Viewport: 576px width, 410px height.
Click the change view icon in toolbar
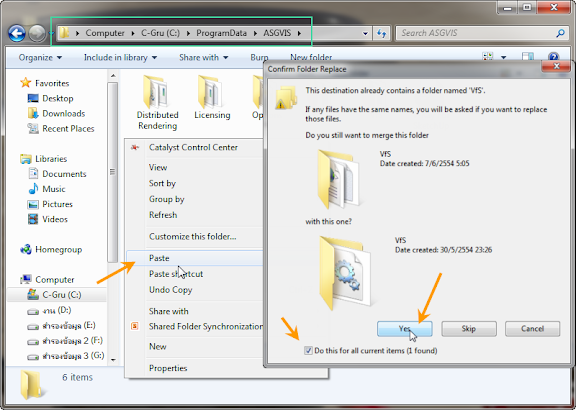click(x=488, y=57)
